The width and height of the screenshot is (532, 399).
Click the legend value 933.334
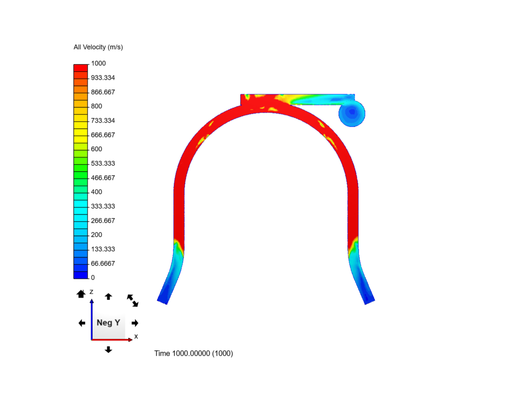(103, 78)
